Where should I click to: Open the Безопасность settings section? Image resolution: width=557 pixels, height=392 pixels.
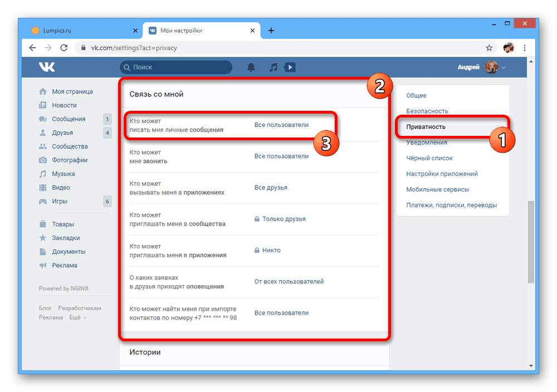(x=427, y=111)
